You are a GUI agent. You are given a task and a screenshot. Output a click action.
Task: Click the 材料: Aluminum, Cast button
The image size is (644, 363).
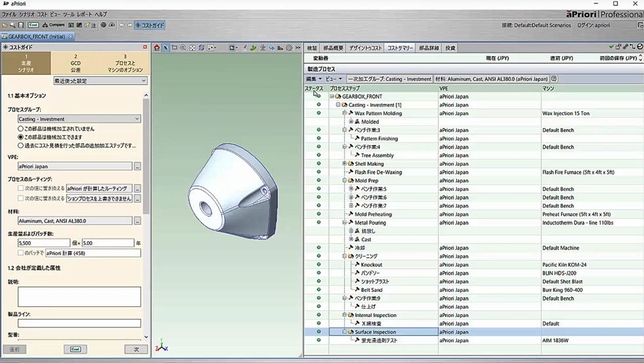click(x=492, y=78)
